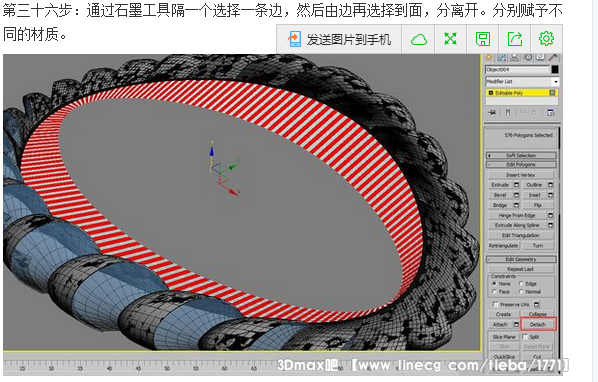Click the Turn button
This screenshot has width=598, height=382.
click(x=538, y=246)
